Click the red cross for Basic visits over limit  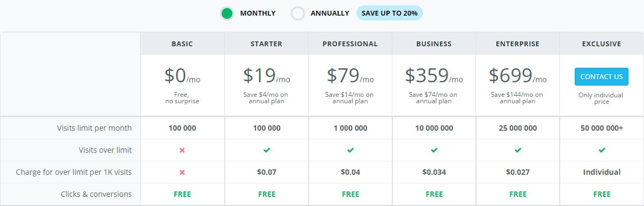click(182, 150)
